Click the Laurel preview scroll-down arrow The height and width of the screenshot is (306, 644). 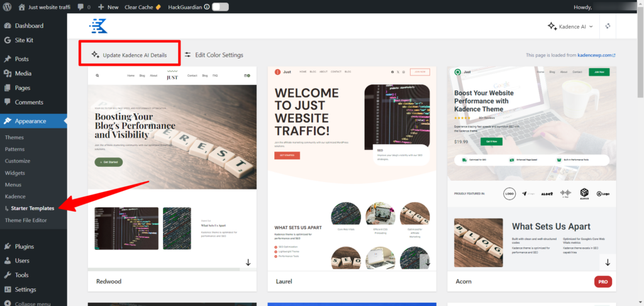(x=428, y=263)
